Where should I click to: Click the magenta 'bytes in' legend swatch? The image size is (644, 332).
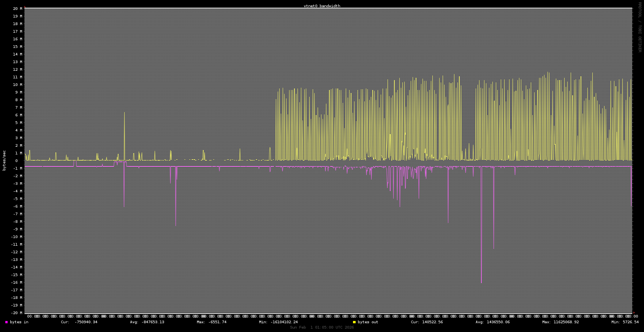(6, 322)
